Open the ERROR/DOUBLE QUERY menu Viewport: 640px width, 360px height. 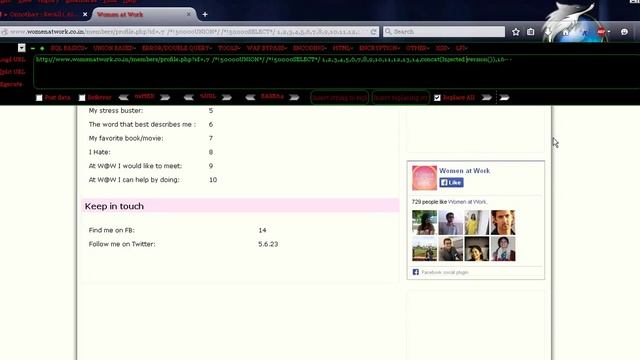pos(177,48)
